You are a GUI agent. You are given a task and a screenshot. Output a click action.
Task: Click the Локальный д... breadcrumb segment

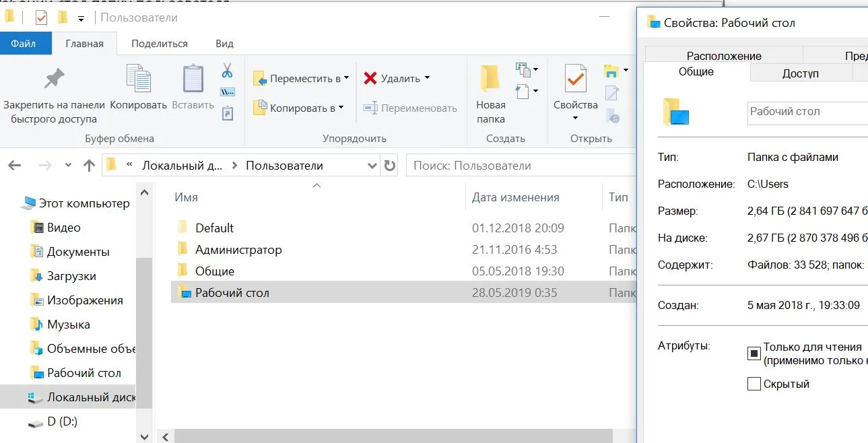pyautogui.click(x=182, y=165)
